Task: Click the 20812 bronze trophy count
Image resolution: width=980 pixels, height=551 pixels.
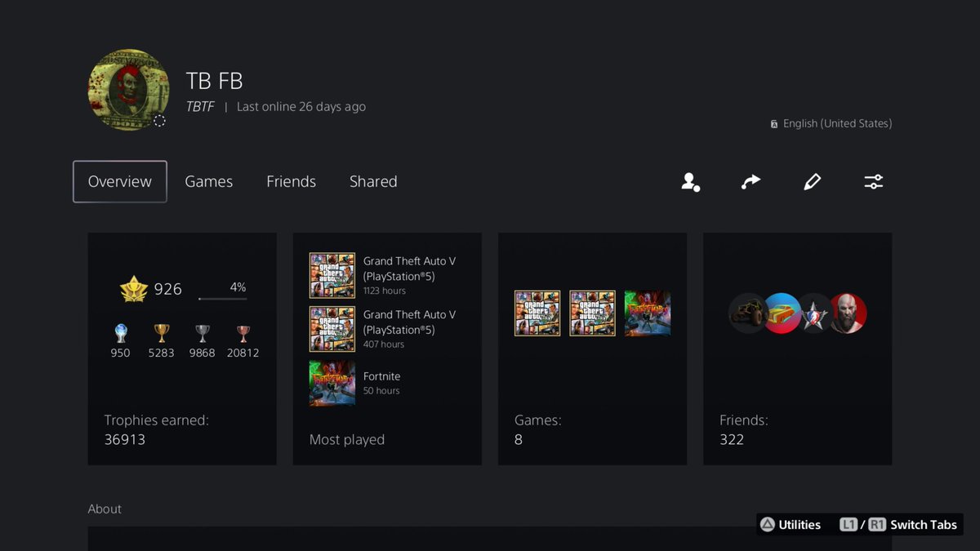Action: 243,353
